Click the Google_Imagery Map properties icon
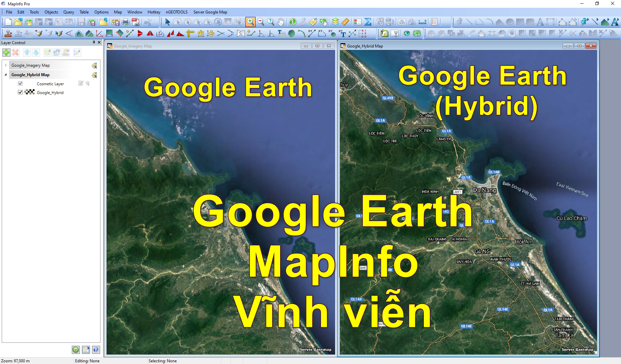This screenshot has height=364, width=621. click(94, 65)
